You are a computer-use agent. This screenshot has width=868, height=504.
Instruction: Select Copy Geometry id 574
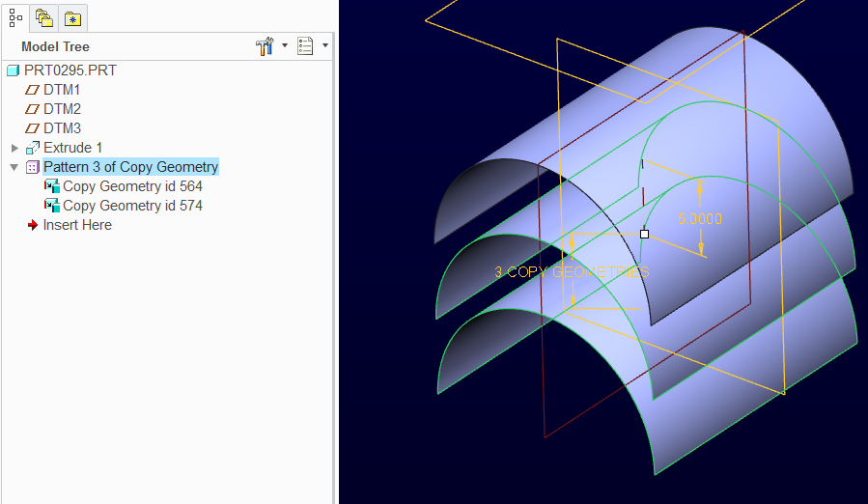click(132, 206)
